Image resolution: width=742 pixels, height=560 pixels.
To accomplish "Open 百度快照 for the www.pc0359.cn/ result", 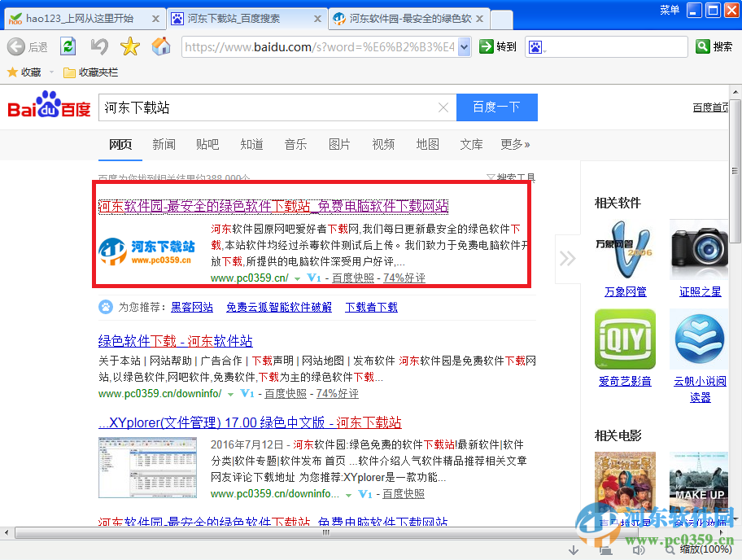I will 353,278.
